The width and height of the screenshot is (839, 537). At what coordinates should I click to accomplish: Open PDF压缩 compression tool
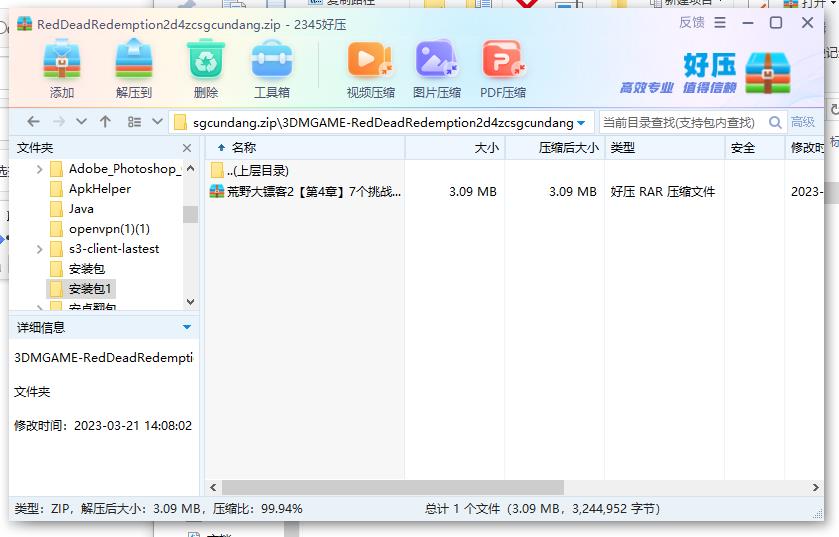[x=503, y=60]
